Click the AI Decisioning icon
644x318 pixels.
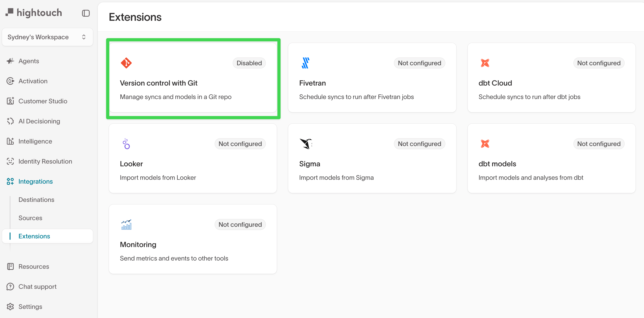[x=10, y=121]
